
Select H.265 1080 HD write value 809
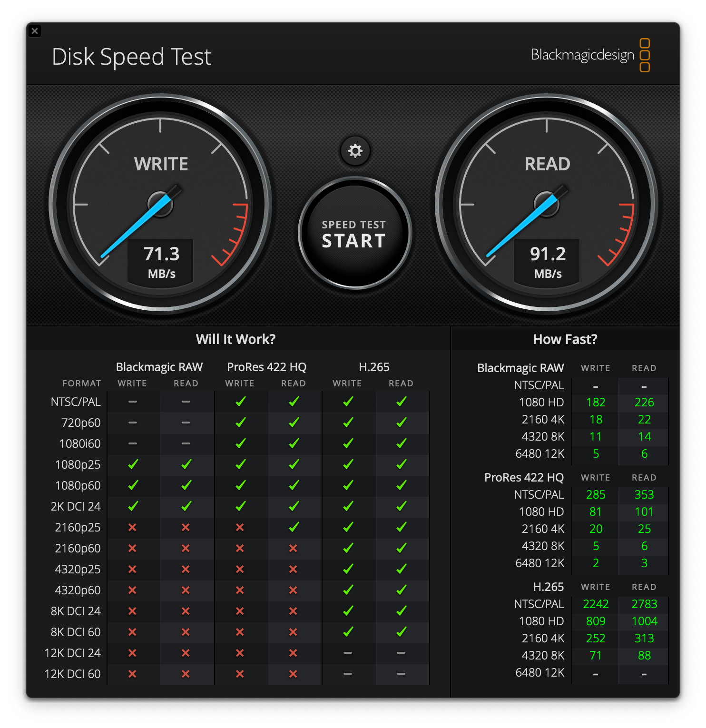(596, 621)
